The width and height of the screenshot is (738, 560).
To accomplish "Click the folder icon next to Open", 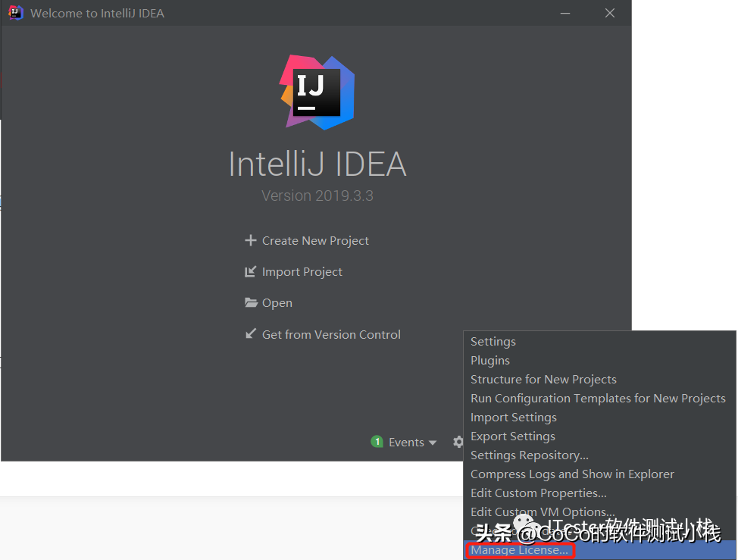I will (x=251, y=303).
